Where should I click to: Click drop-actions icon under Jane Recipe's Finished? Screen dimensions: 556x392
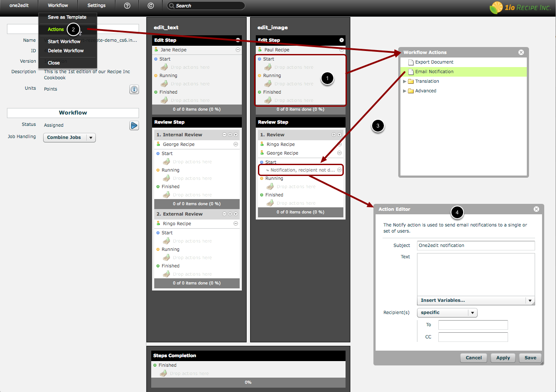[164, 100]
